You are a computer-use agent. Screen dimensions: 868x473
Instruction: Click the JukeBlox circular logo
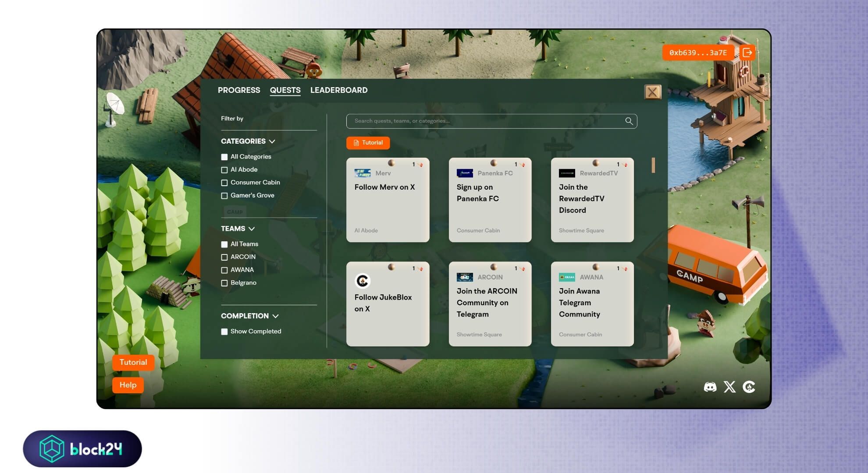363,281
